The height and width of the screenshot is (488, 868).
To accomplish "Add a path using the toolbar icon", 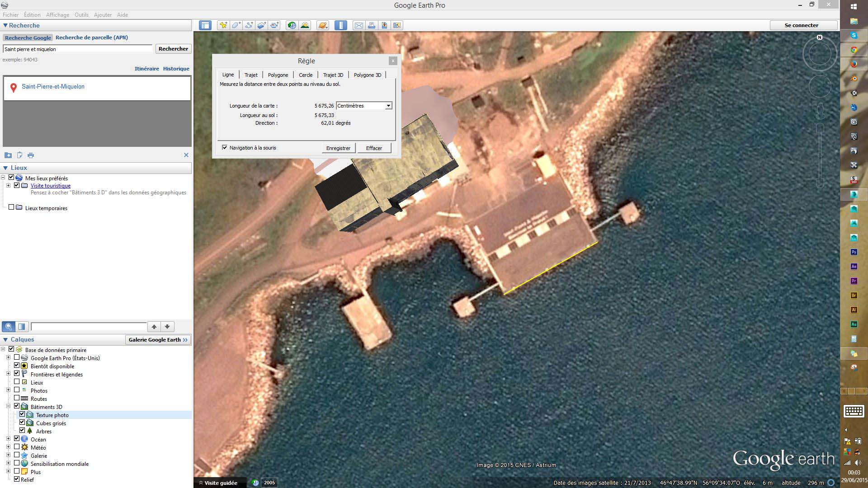I will coord(249,25).
